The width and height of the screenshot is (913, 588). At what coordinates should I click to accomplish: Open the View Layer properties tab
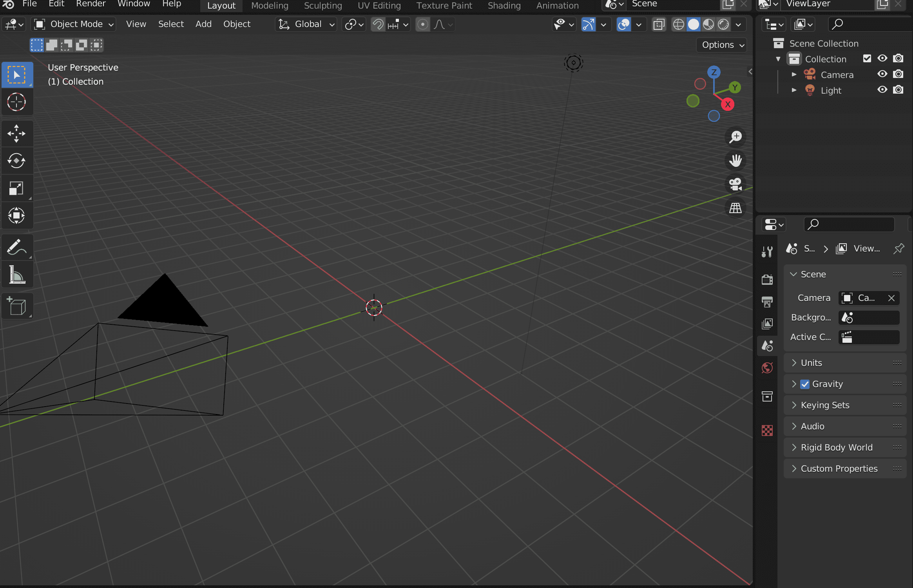point(767,324)
